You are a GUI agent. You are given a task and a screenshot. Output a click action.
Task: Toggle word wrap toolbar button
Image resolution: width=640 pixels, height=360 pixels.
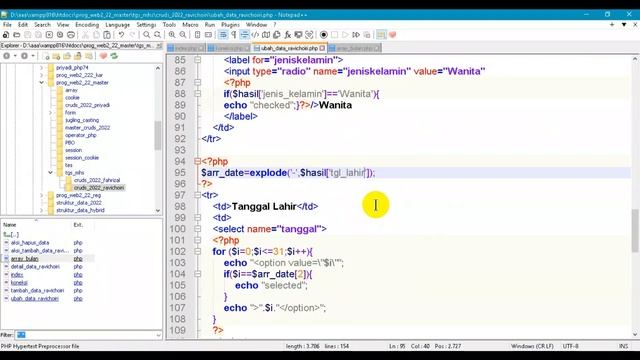click(223, 35)
